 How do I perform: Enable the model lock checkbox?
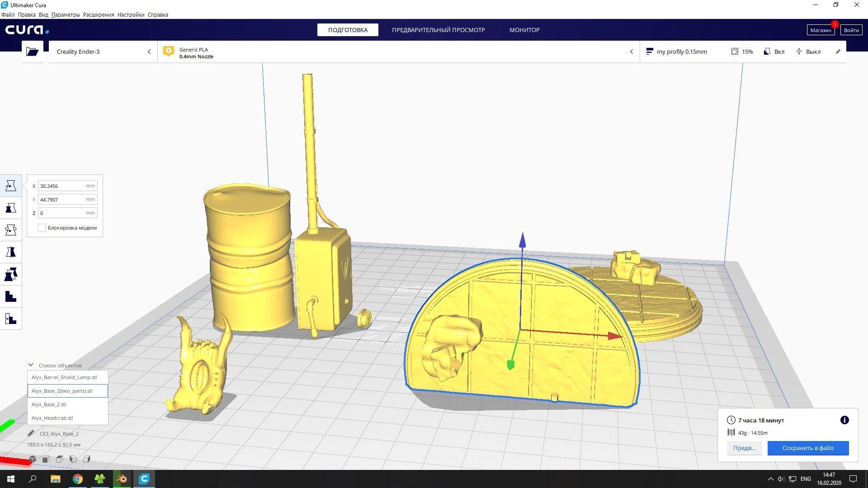tap(42, 228)
